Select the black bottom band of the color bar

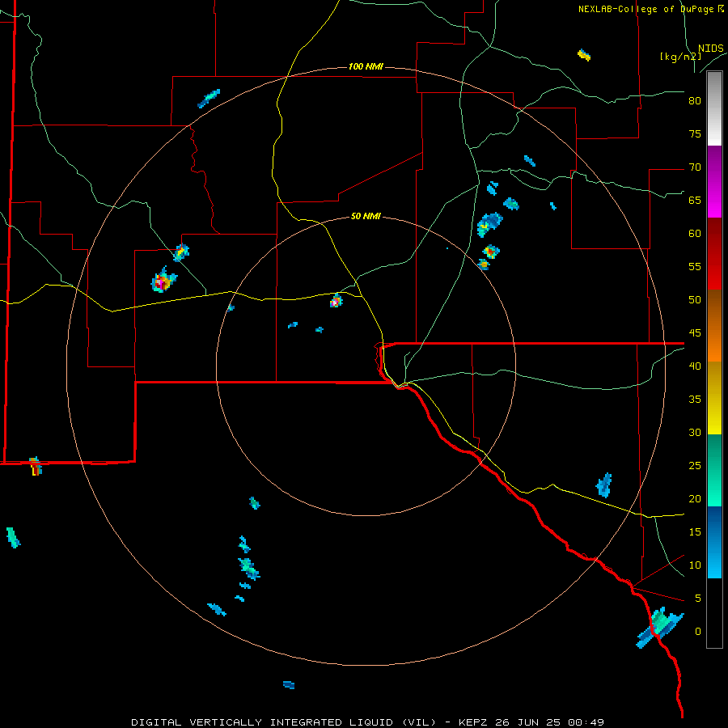[x=714, y=613]
